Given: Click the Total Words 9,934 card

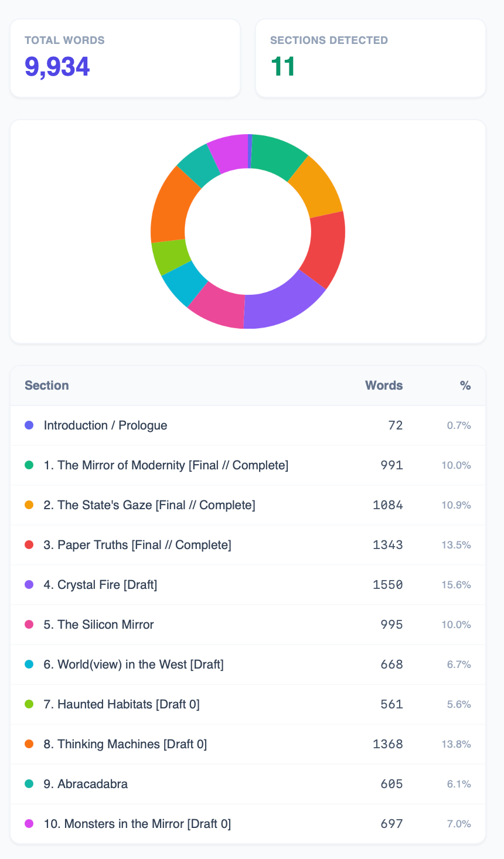Looking at the screenshot, I should [x=125, y=58].
